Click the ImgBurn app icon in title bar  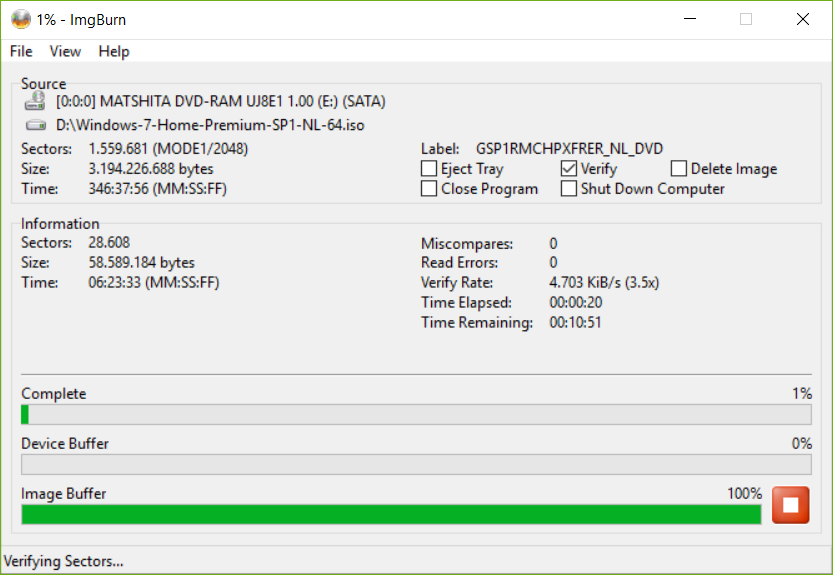[x=21, y=20]
